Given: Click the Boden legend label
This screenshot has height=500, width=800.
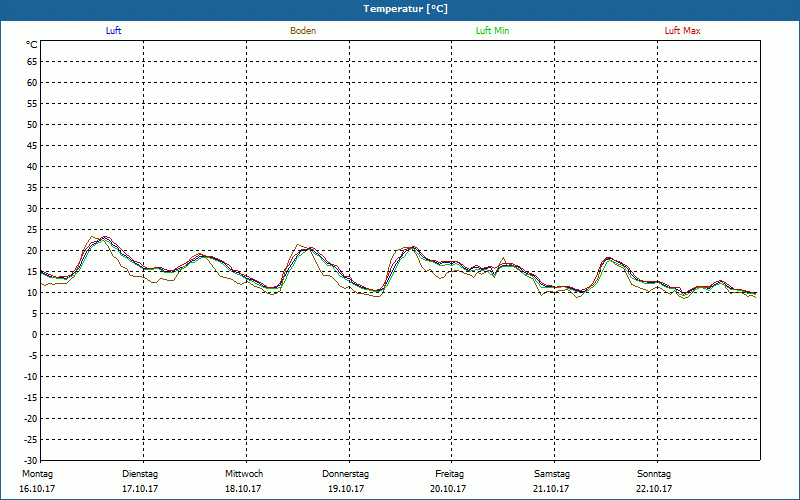Looking at the screenshot, I should [x=303, y=31].
